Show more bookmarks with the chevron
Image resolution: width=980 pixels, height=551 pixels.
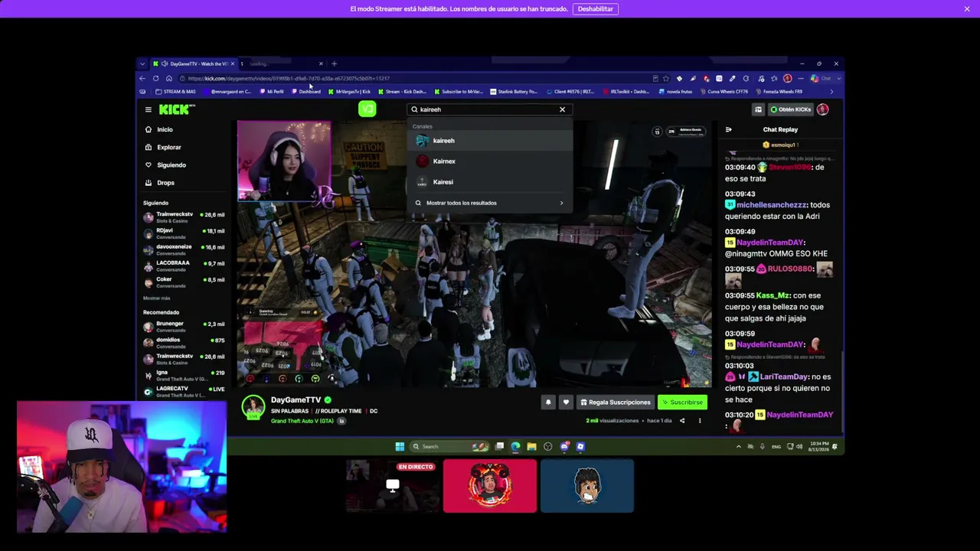[x=831, y=92]
